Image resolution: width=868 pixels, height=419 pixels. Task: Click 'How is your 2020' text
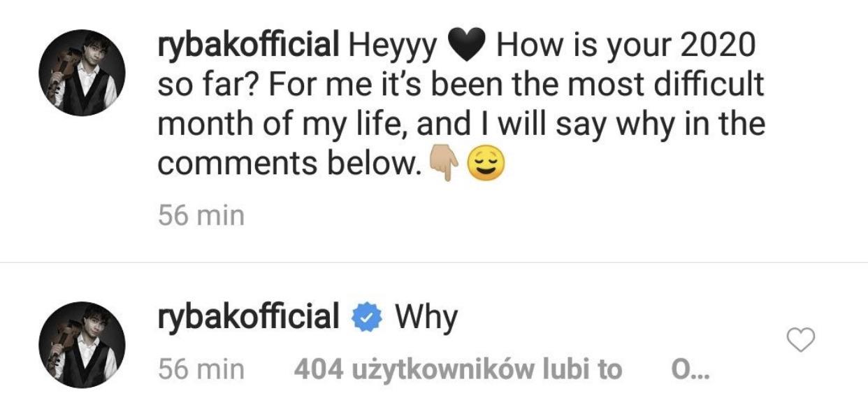(625, 46)
